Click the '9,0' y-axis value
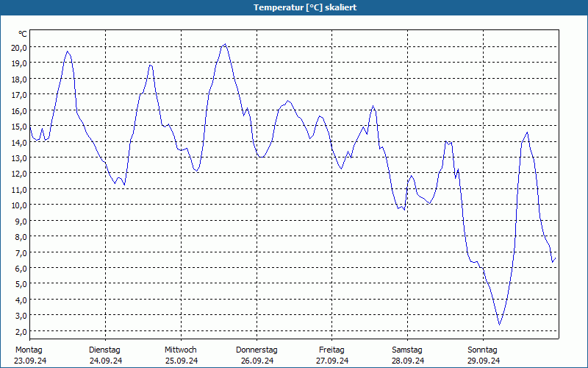 (21, 221)
